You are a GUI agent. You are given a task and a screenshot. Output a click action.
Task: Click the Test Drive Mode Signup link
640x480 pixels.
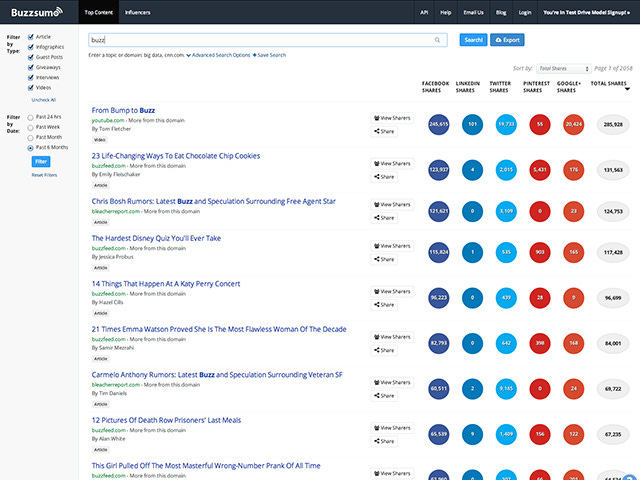pos(586,12)
